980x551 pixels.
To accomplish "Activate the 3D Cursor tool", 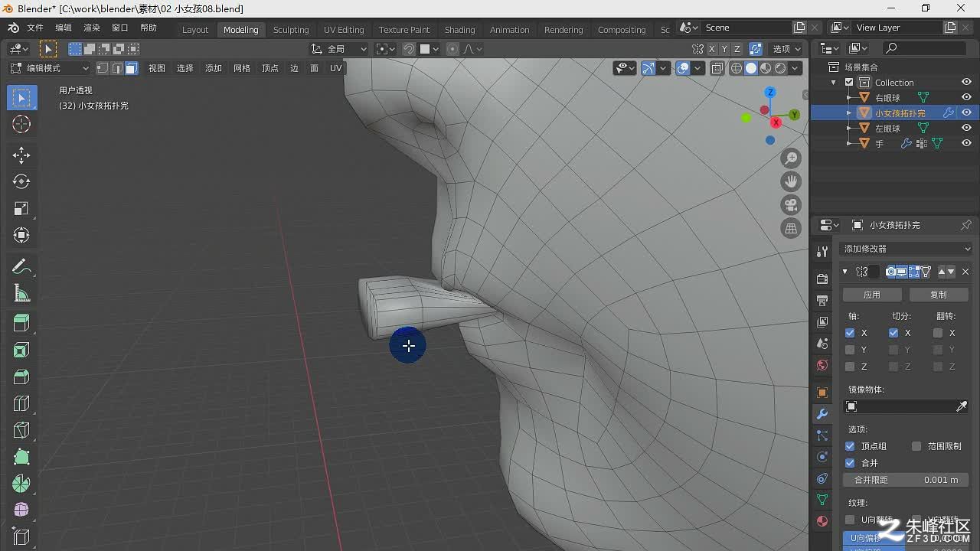I will pos(21,124).
